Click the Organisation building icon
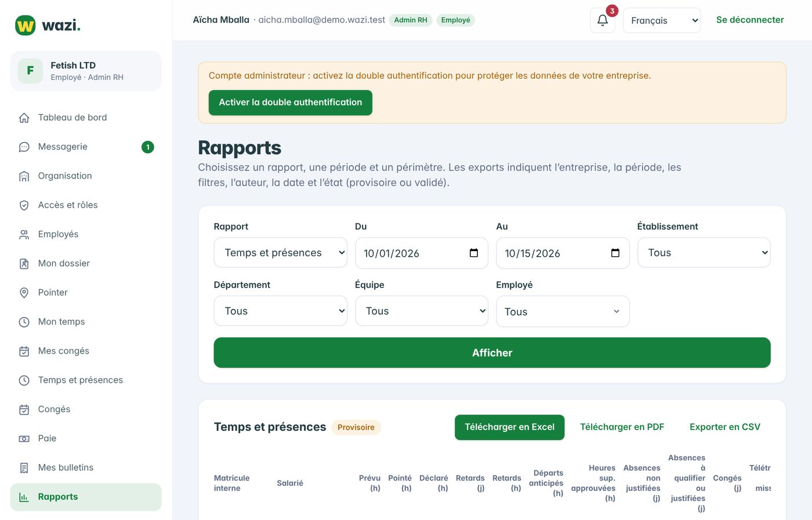 point(24,176)
